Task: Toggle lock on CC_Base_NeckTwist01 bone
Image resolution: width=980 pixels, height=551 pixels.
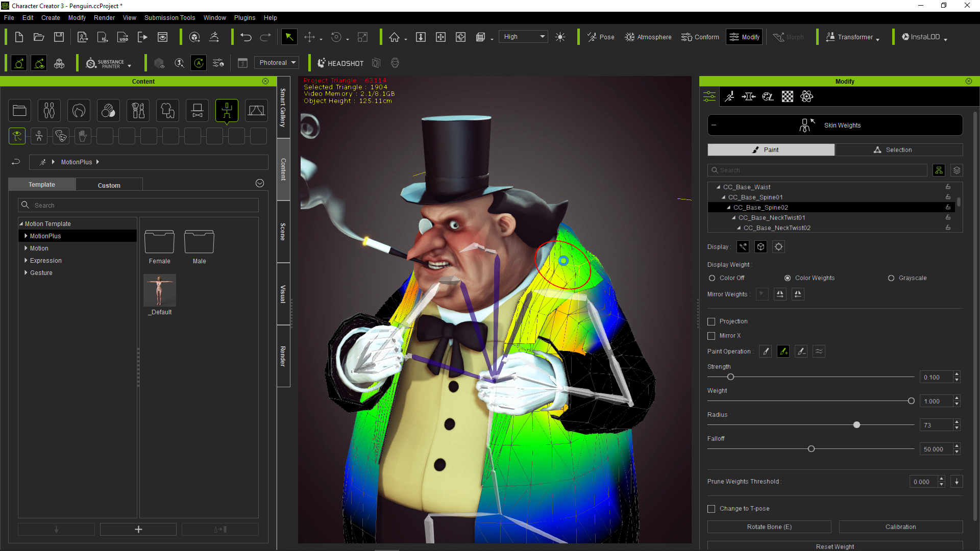Action: [x=948, y=217]
